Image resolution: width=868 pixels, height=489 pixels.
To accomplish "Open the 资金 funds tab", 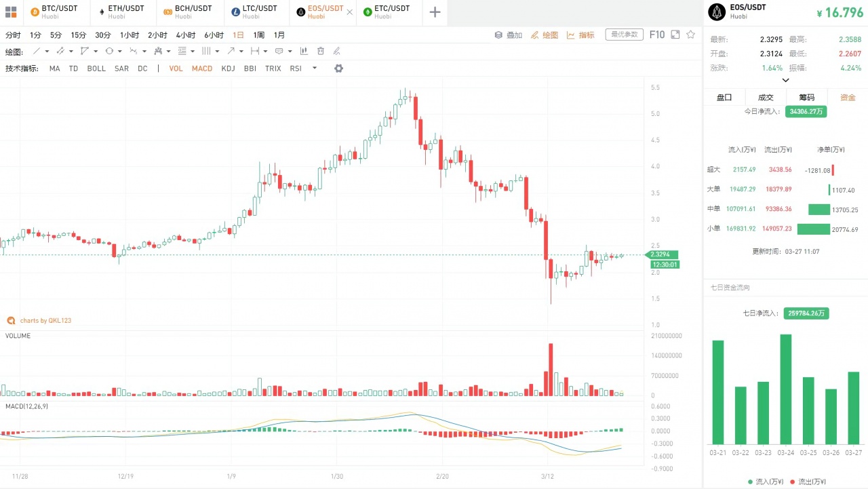I will [x=848, y=98].
